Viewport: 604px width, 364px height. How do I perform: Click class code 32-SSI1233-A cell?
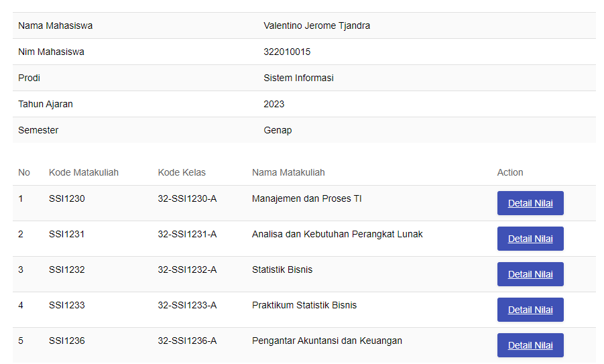click(x=187, y=305)
